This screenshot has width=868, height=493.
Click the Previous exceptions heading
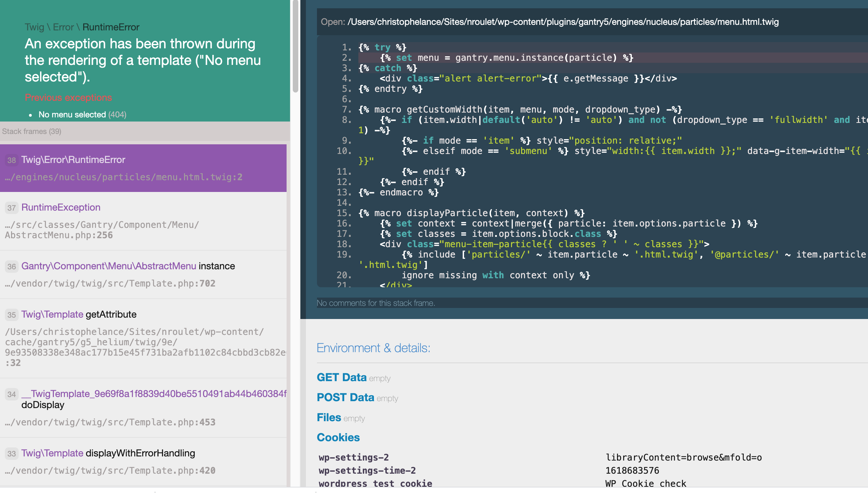(x=68, y=97)
